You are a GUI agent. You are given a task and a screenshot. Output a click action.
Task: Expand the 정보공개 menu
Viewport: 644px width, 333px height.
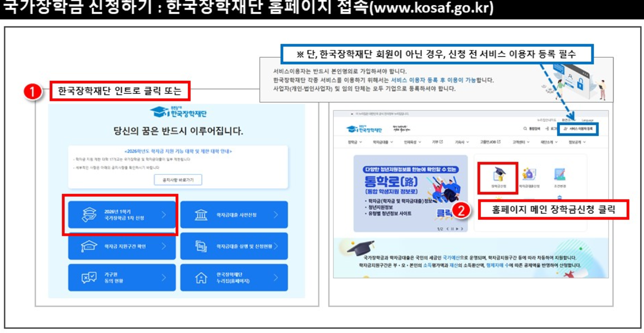click(x=577, y=142)
